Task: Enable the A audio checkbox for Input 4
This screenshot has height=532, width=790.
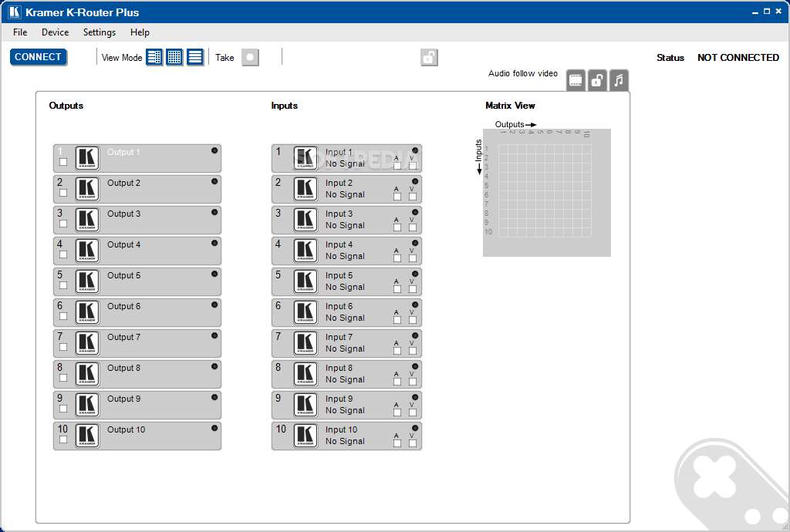Action: point(397,258)
